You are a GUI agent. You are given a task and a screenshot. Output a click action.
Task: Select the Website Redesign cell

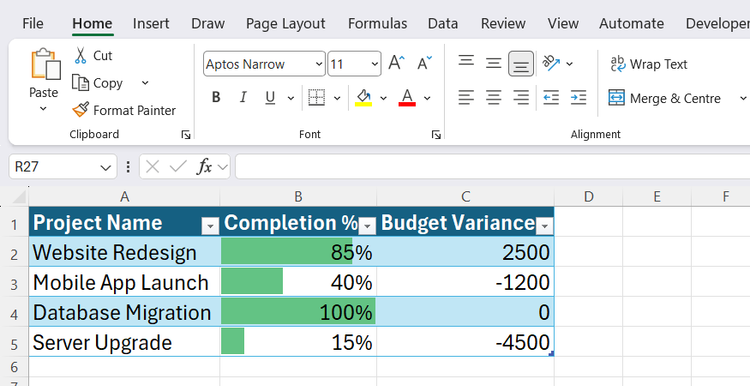[124, 252]
